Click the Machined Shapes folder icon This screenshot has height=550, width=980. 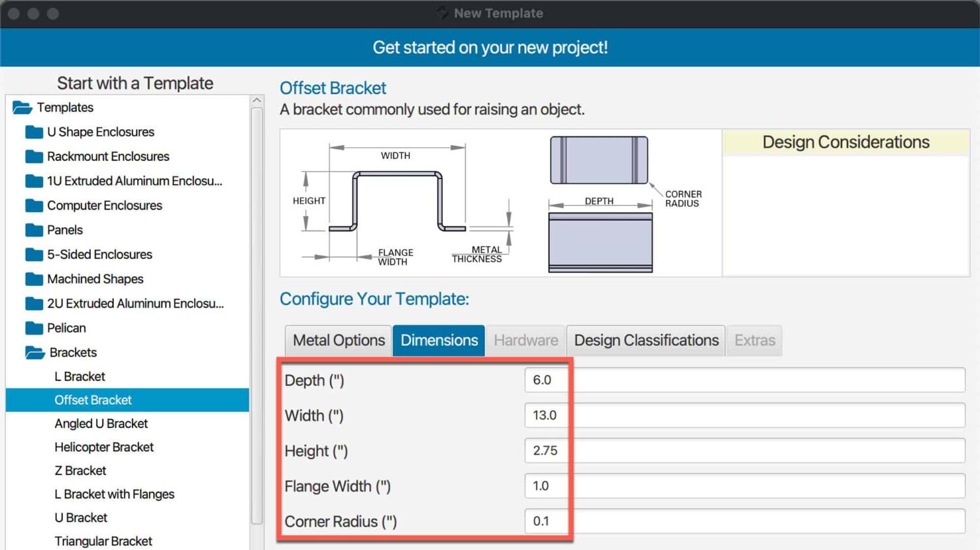[34, 280]
